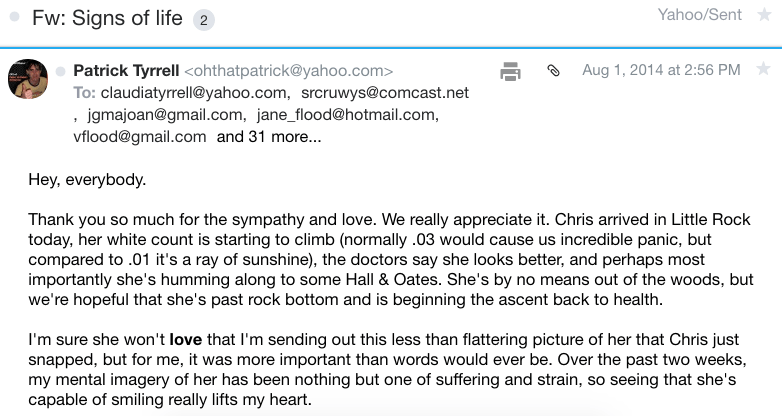The image size is (782, 416).
Task: Expand the 'and 31 more...' recipients list
Action: (269, 137)
